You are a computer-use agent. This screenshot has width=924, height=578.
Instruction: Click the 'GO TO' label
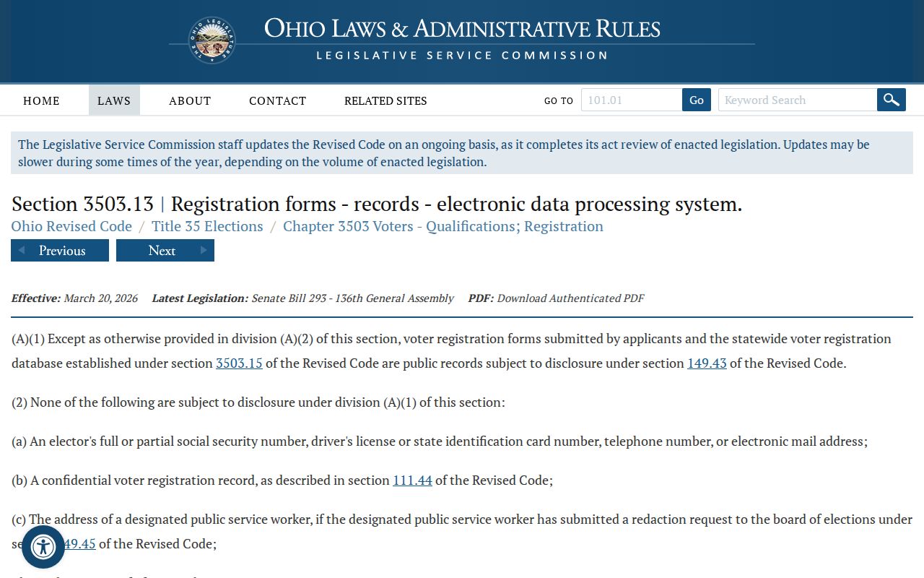pos(559,100)
